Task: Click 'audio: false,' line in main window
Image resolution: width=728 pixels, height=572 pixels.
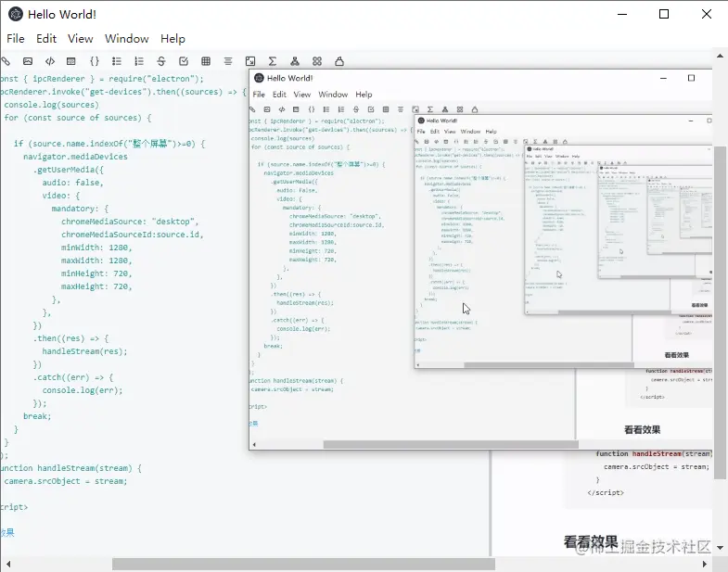Action: coord(73,183)
